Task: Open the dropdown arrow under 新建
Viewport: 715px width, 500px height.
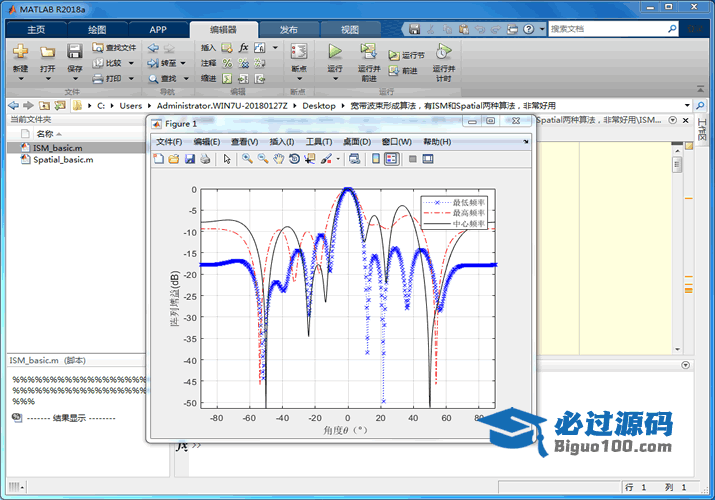Action: pyautogui.click(x=21, y=79)
